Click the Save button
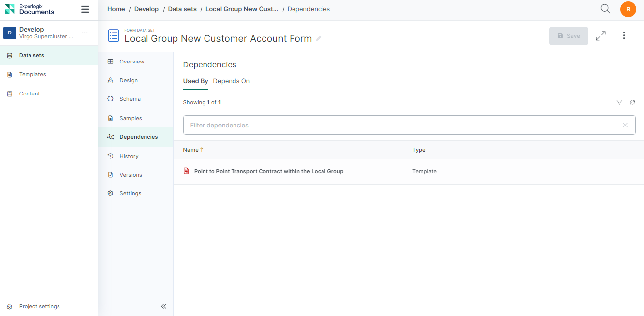 point(568,36)
